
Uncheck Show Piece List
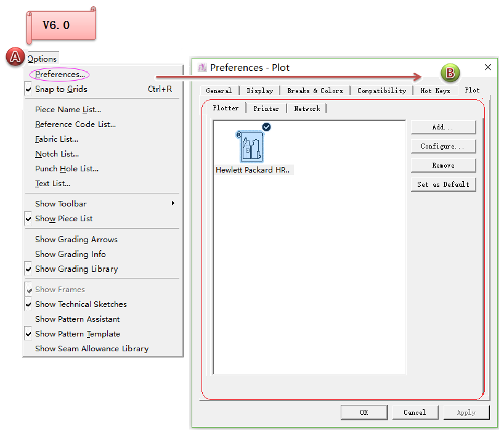[63, 219]
